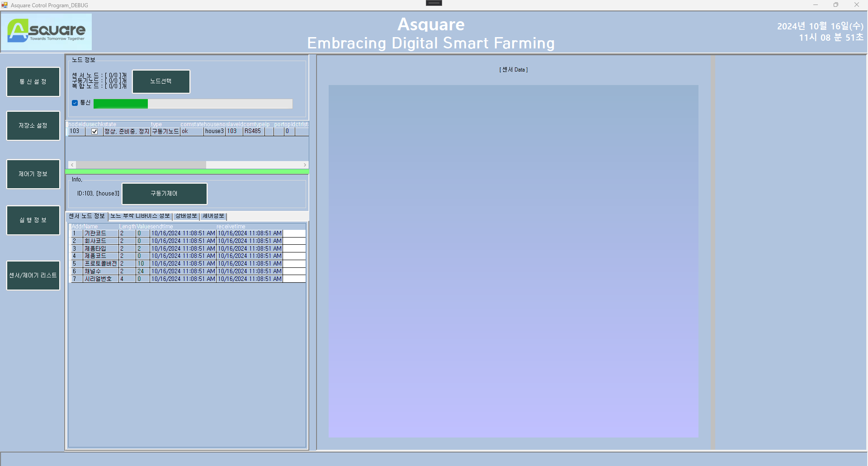Switch to 제어정보 tab

point(213,216)
